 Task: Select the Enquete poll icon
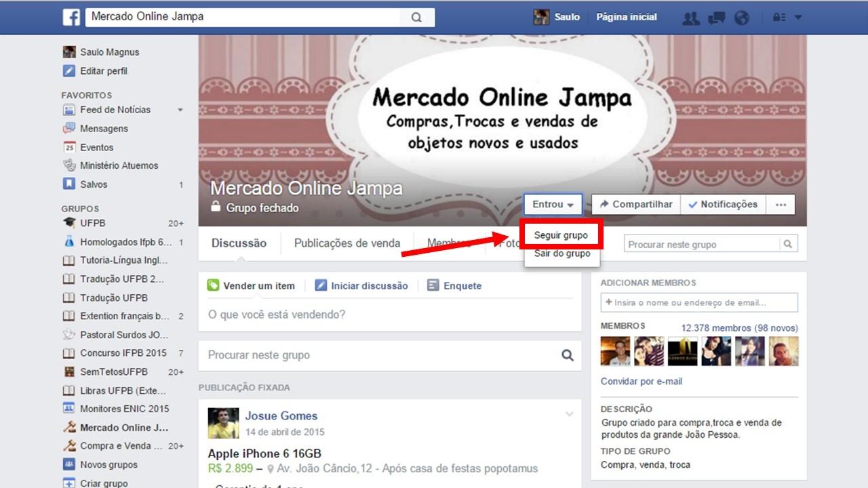point(432,285)
